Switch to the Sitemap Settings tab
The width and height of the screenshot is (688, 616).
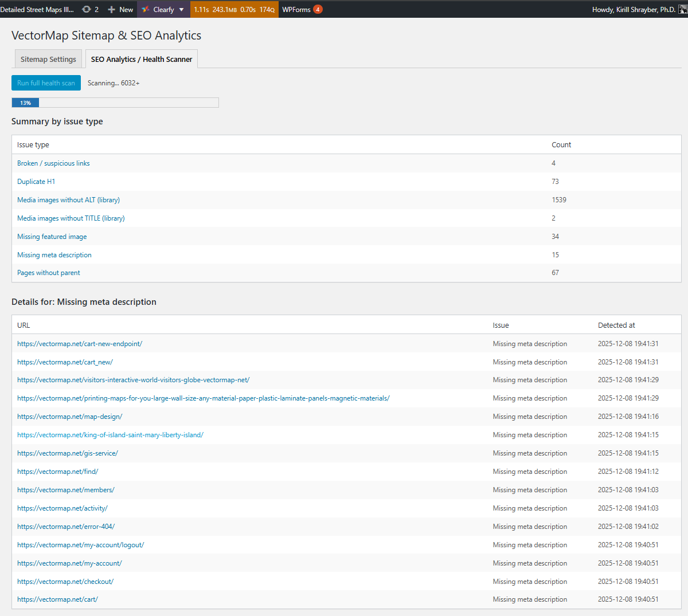pos(48,58)
